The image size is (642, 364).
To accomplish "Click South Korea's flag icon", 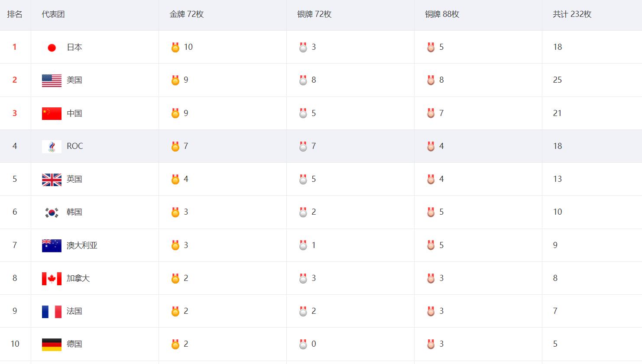I will point(52,213).
